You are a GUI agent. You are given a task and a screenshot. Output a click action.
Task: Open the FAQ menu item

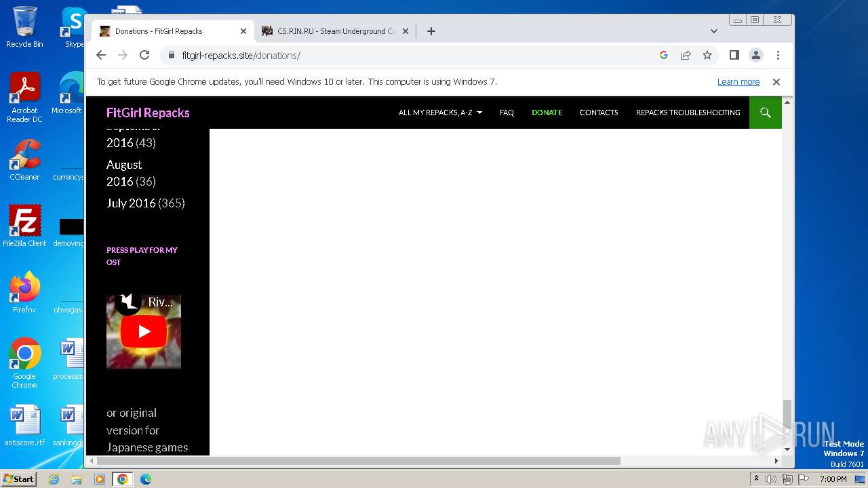(x=507, y=113)
